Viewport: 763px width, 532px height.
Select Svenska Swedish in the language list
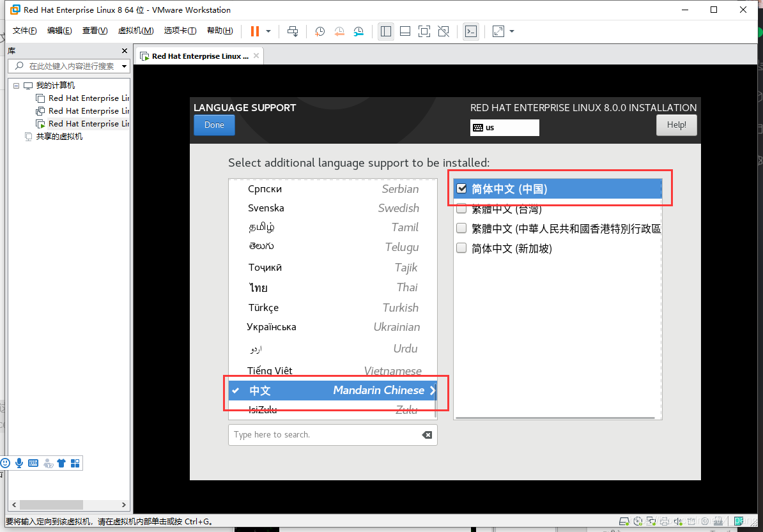pos(333,208)
